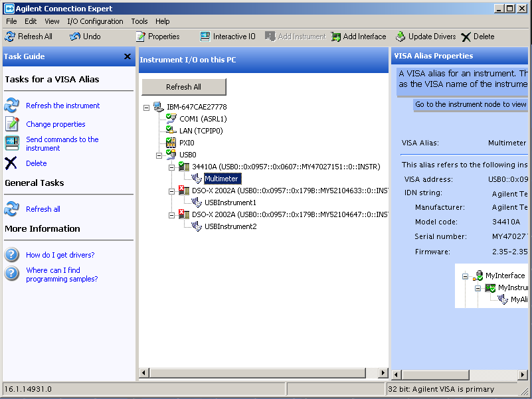Click the Send commands to the instrument icon
This screenshot has height=399, width=532.
11,143
